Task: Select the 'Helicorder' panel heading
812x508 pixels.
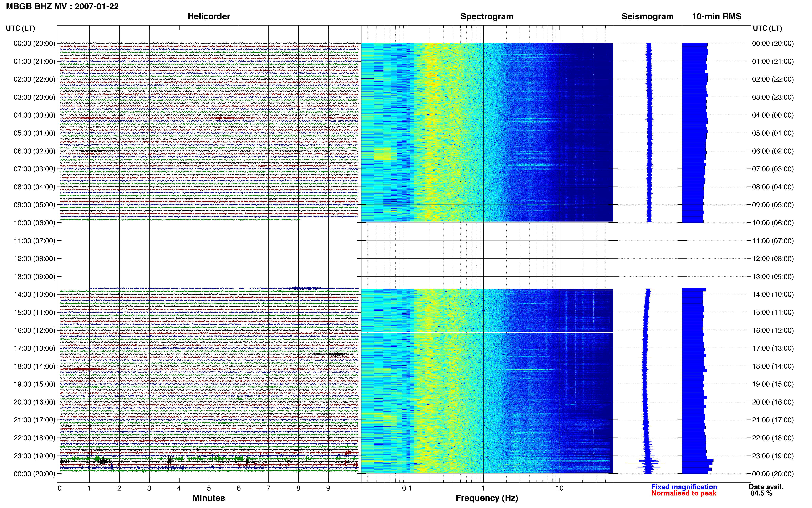Action: coord(209,16)
